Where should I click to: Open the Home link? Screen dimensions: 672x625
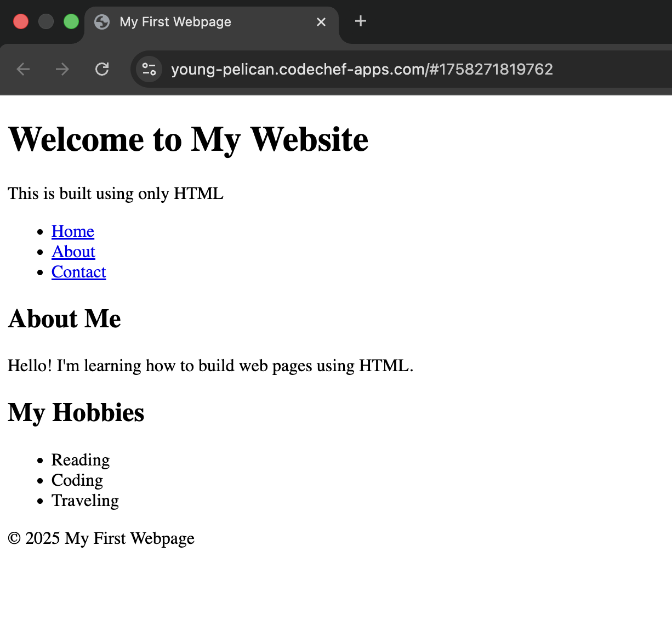click(x=73, y=231)
